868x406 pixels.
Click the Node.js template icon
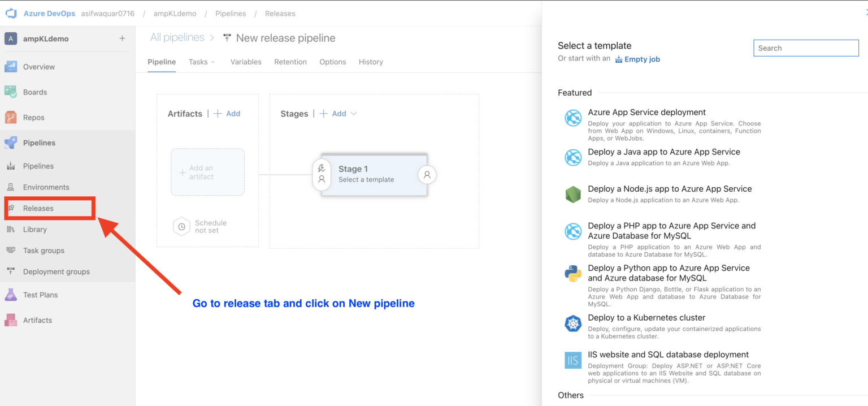pyautogui.click(x=573, y=194)
